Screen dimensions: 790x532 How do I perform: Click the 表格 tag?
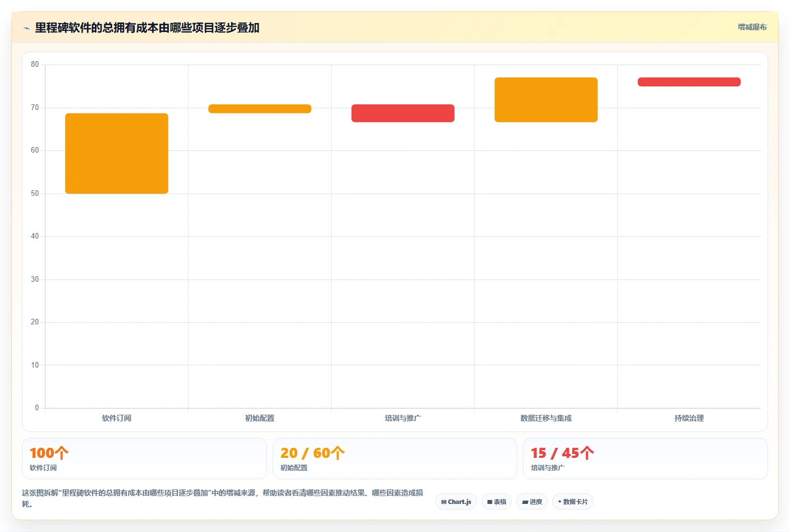(x=497, y=502)
